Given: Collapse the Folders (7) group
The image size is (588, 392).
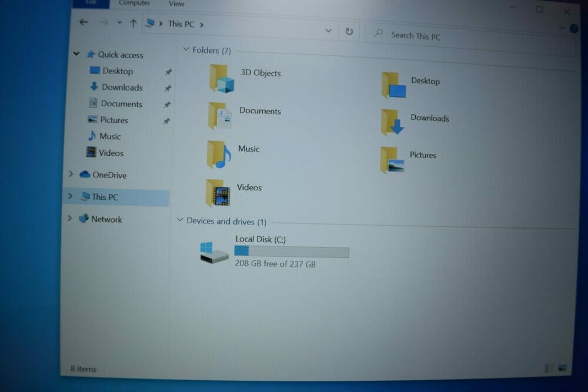Looking at the screenshot, I should click(x=186, y=49).
